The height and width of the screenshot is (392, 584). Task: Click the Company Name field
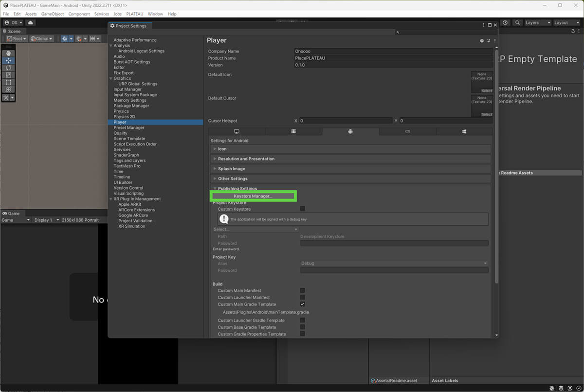click(x=393, y=51)
